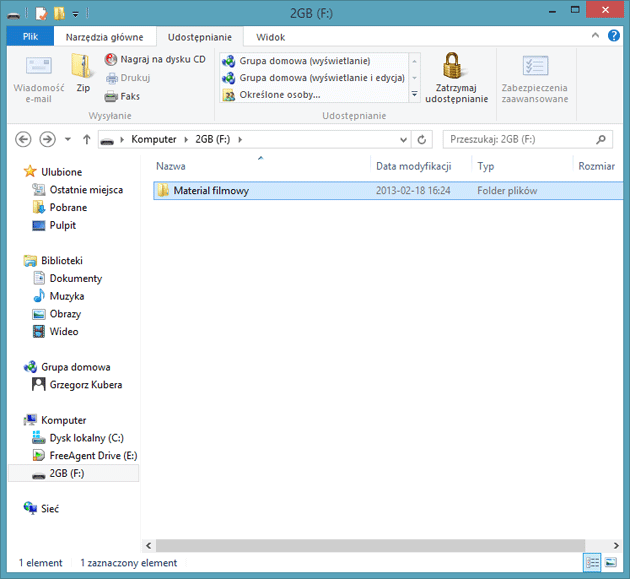This screenshot has width=630, height=579.
Task: Click the Faks option
Action: (123, 96)
